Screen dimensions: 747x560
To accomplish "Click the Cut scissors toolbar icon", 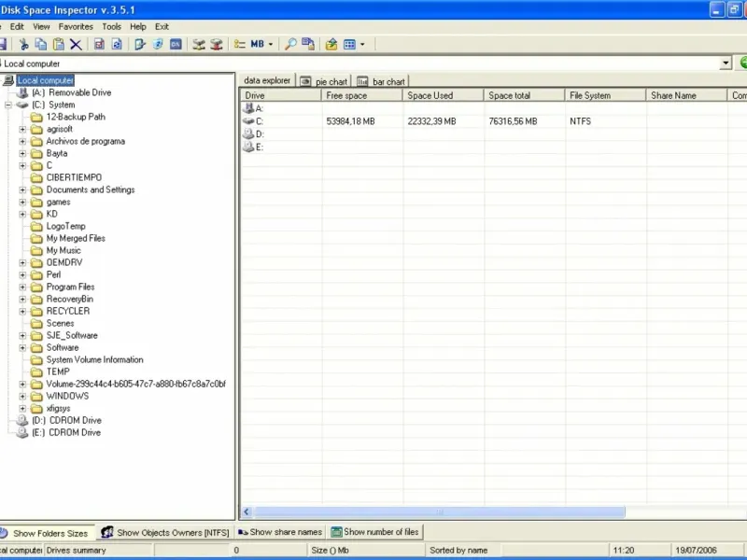I will (x=23, y=44).
